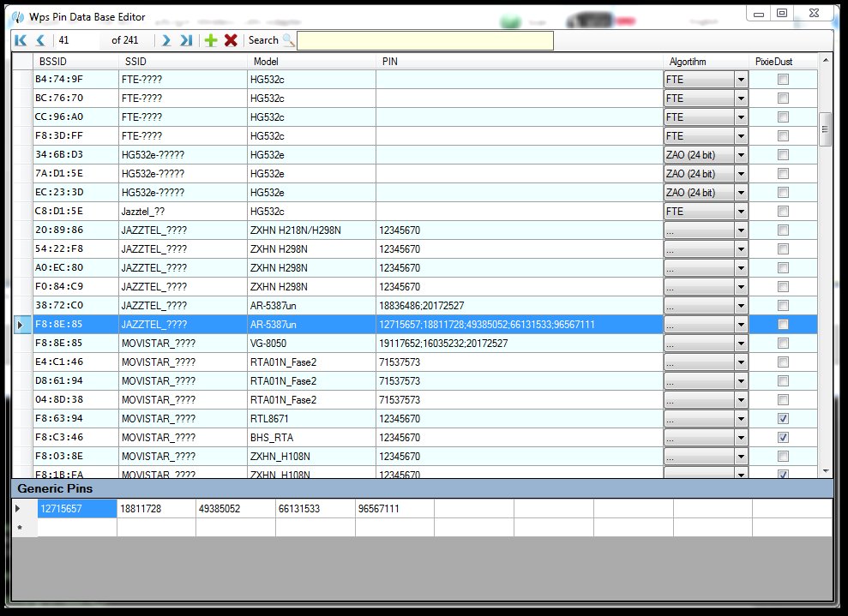Sort by the Model column header
848x616 pixels.
pos(311,62)
